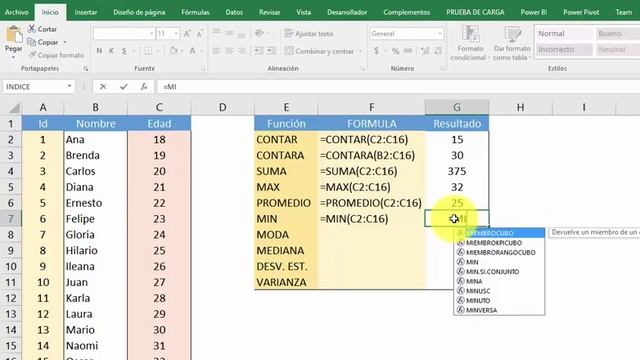Toggle center text alignment

(x=229, y=51)
